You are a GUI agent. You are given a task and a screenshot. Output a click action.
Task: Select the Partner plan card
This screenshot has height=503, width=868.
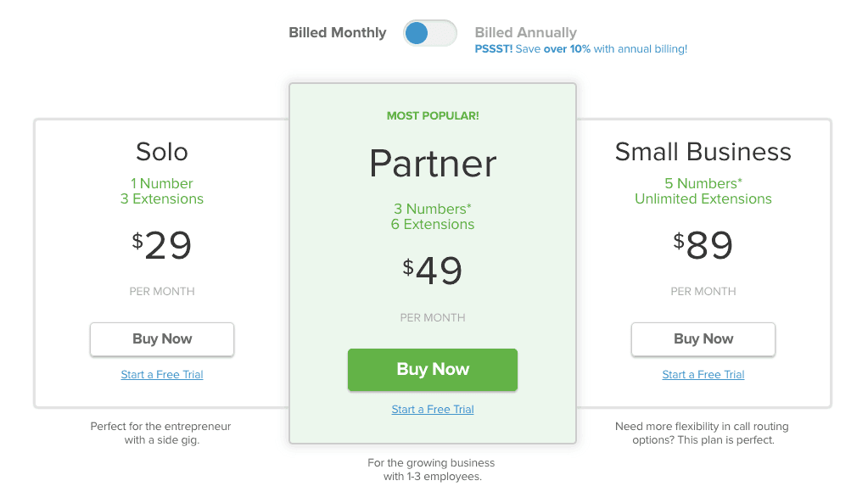pyautogui.click(x=432, y=262)
